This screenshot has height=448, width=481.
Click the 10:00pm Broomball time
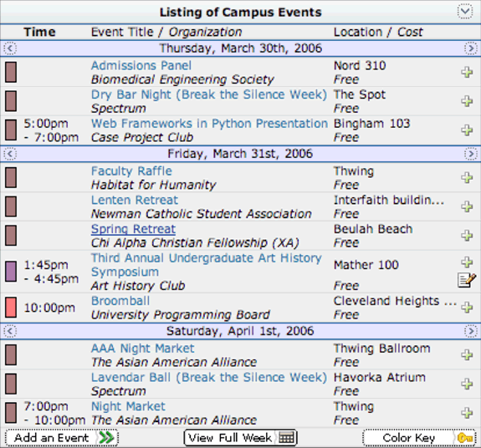[49, 308]
